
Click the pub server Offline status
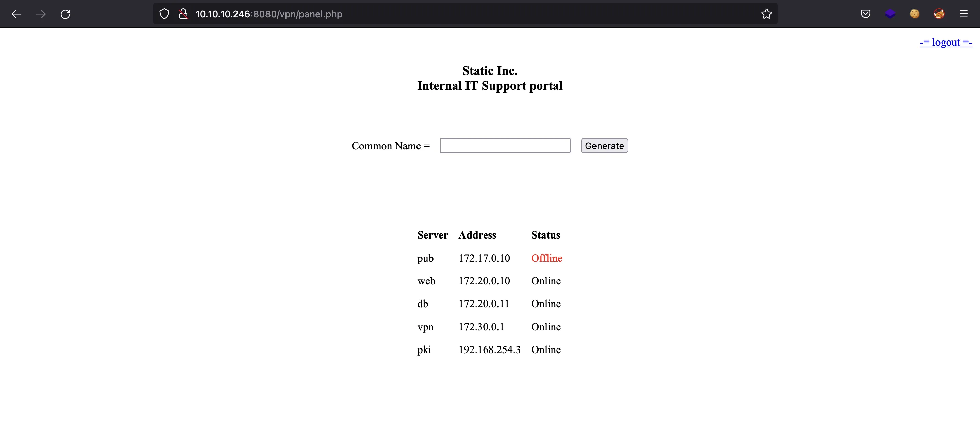pyautogui.click(x=547, y=257)
